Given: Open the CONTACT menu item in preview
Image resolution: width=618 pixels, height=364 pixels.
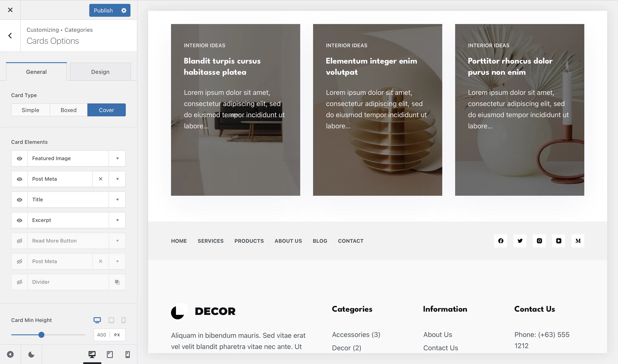Looking at the screenshot, I should (351, 241).
